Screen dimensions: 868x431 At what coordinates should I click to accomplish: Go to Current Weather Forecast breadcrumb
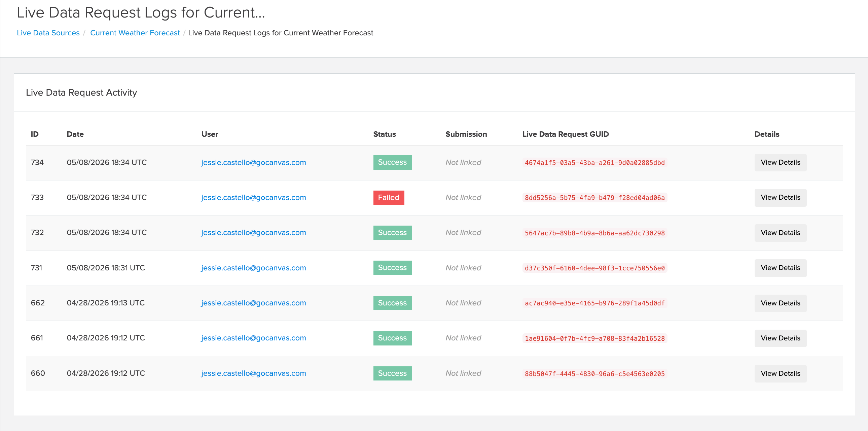135,33
